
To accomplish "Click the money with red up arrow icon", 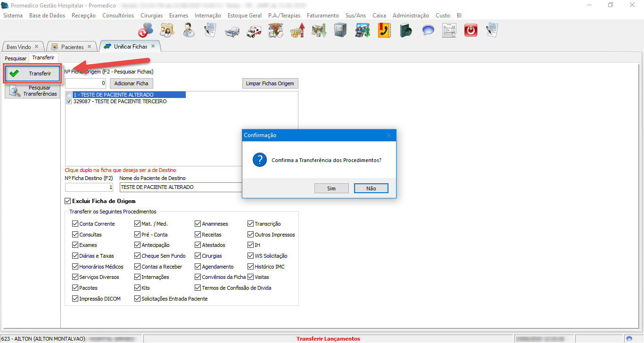I will 297,31.
